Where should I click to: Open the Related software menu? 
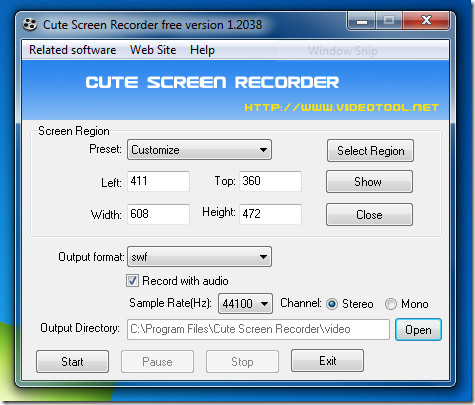tap(73, 50)
